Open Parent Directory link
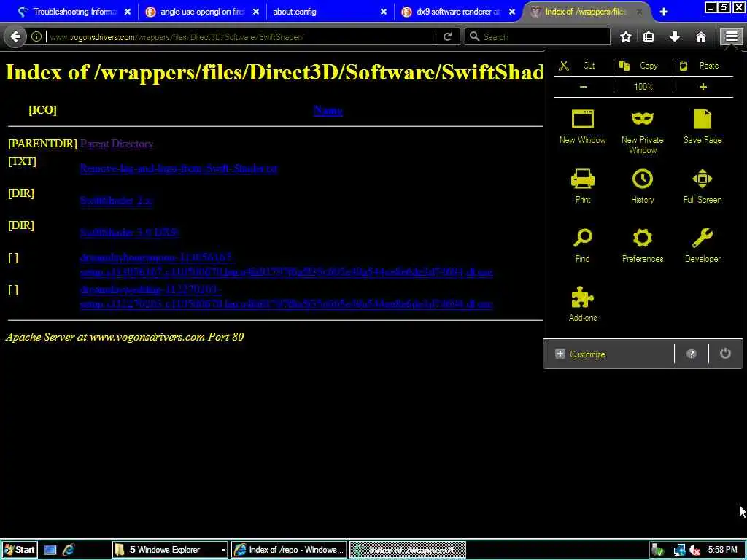The width and height of the screenshot is (747, 560). click(x=117, y=144)
